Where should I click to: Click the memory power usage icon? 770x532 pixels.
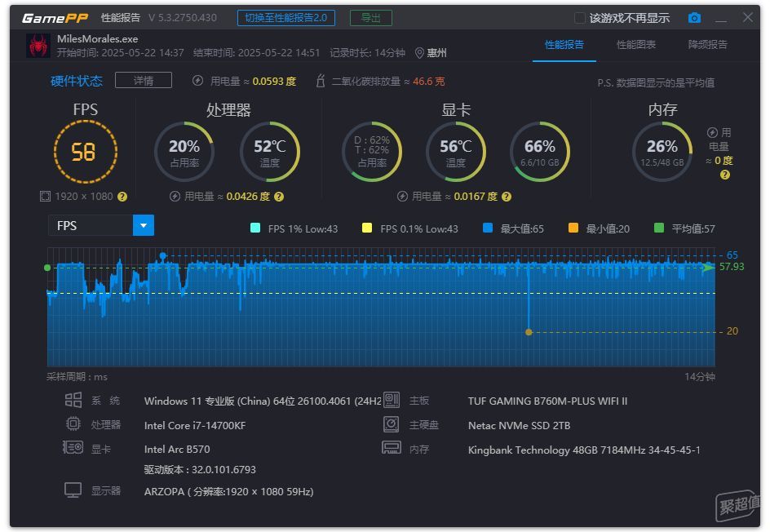712,133
